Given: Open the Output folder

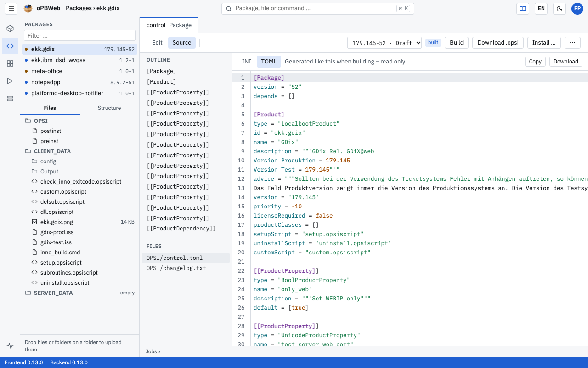Looking at the screenshot, I should [79, 172].
